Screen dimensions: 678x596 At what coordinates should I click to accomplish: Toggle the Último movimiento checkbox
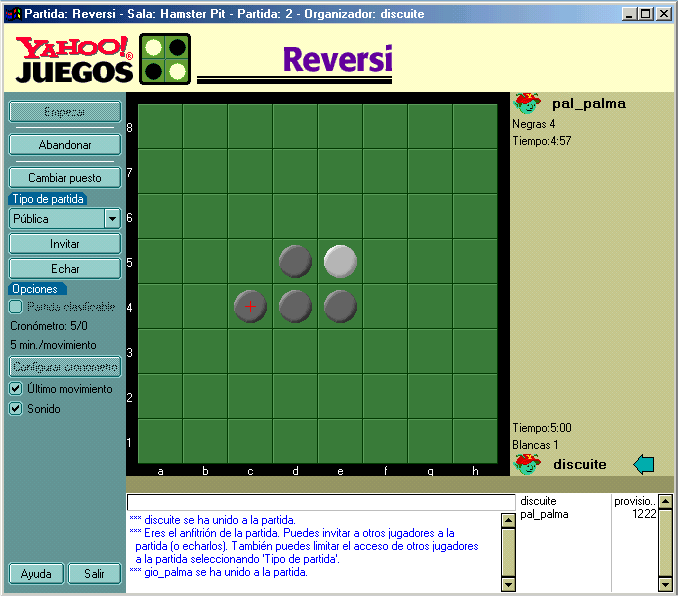coord(16,389)
